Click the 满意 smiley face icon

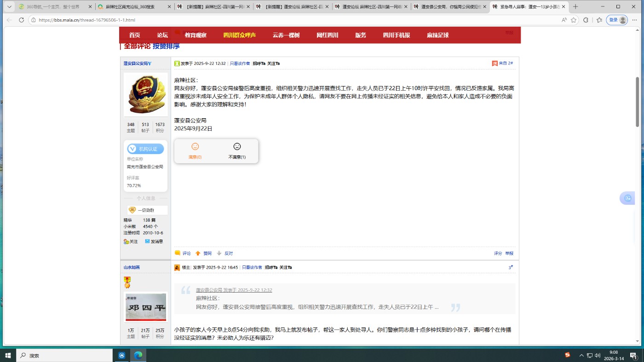(x=195, y=147)
